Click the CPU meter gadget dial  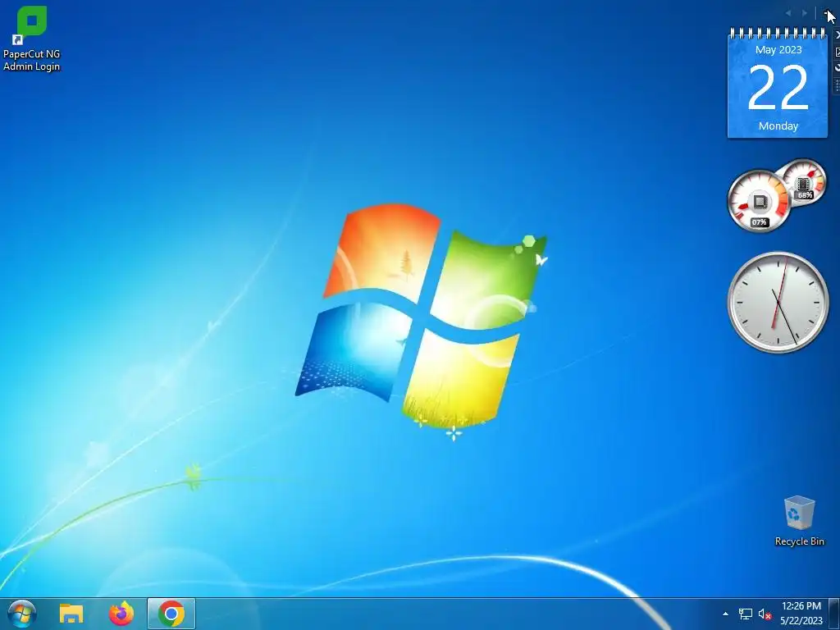point(759,202)
